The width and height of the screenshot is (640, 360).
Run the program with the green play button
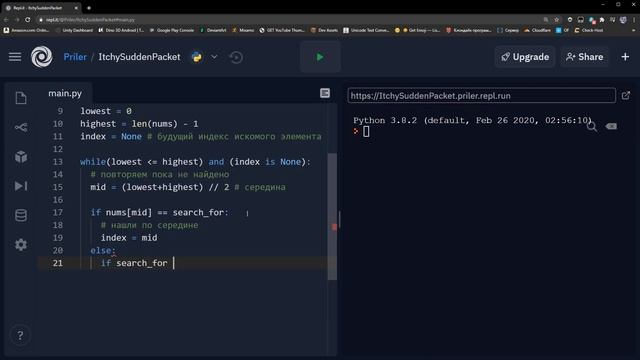point(320,57)
